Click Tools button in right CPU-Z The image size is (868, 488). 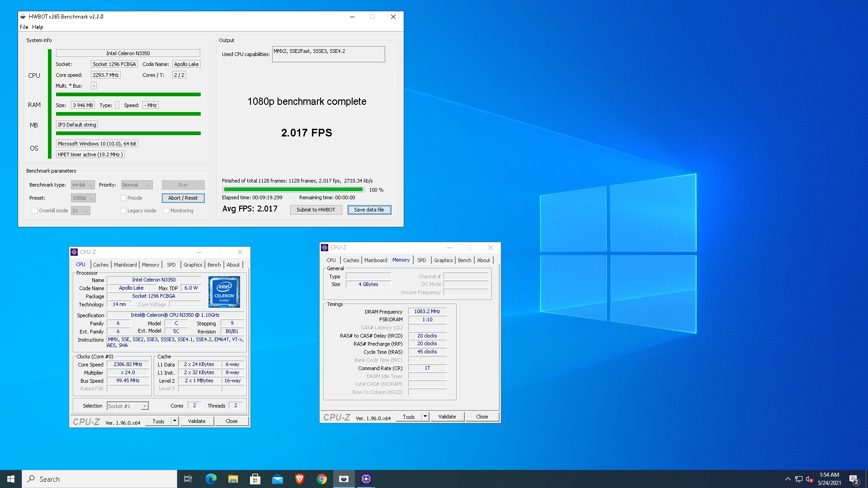coord(409,417)
